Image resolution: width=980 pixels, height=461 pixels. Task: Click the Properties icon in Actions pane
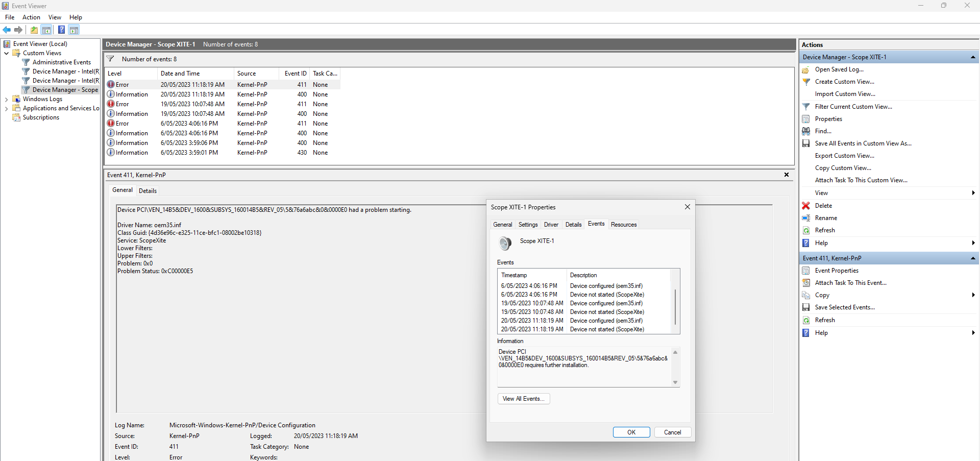(x=806, y=119)
